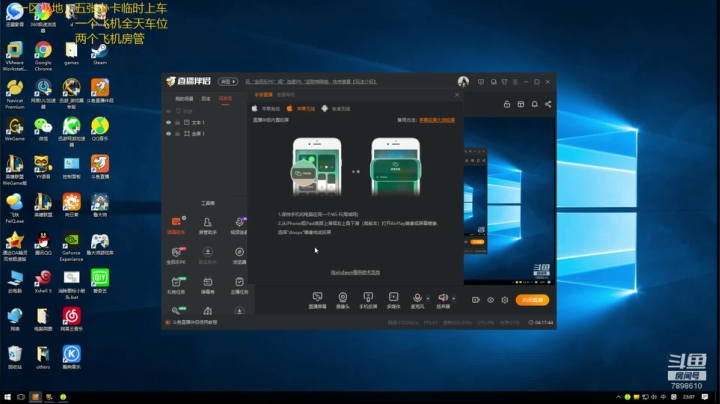
Task: Open 斗鱼直播伴侣使用教程 link in status bar
Action: pos(195,322)
